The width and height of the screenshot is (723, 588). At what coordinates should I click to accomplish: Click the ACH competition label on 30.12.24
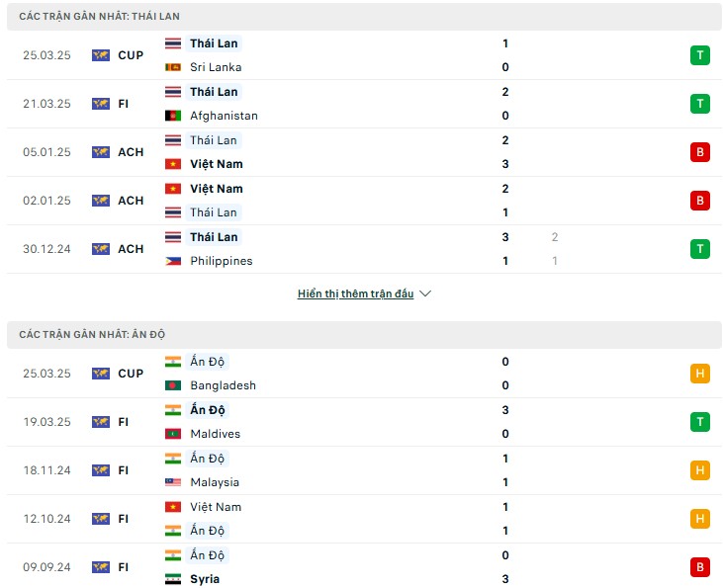click(131, 249)
